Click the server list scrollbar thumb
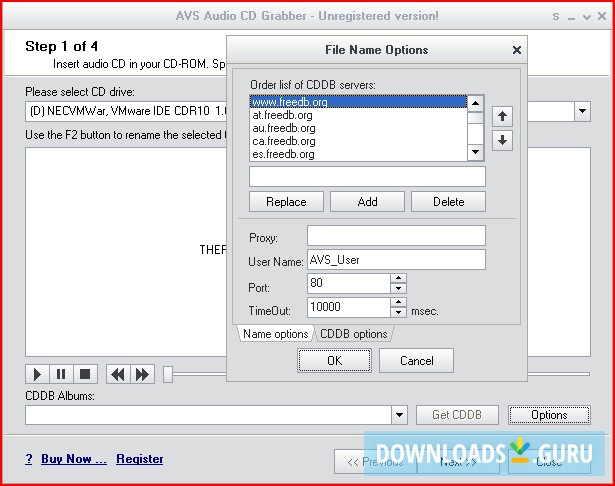 475,118
